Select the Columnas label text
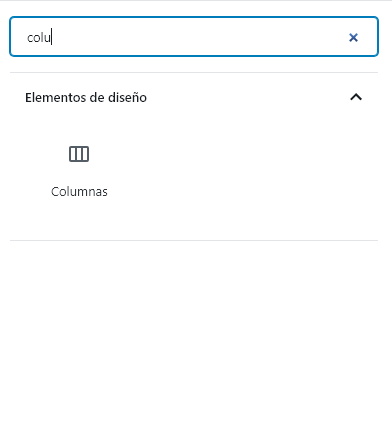 pos(79,192)
